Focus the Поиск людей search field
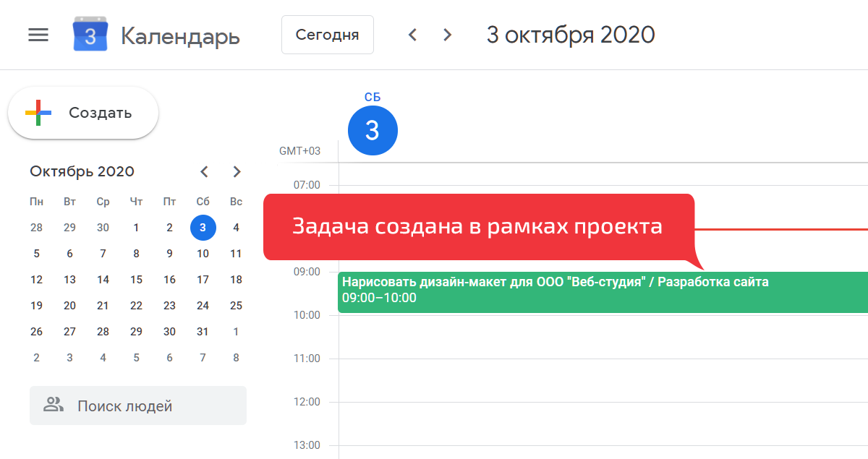The width and height of the screenshot is (868, 459). 138,406
